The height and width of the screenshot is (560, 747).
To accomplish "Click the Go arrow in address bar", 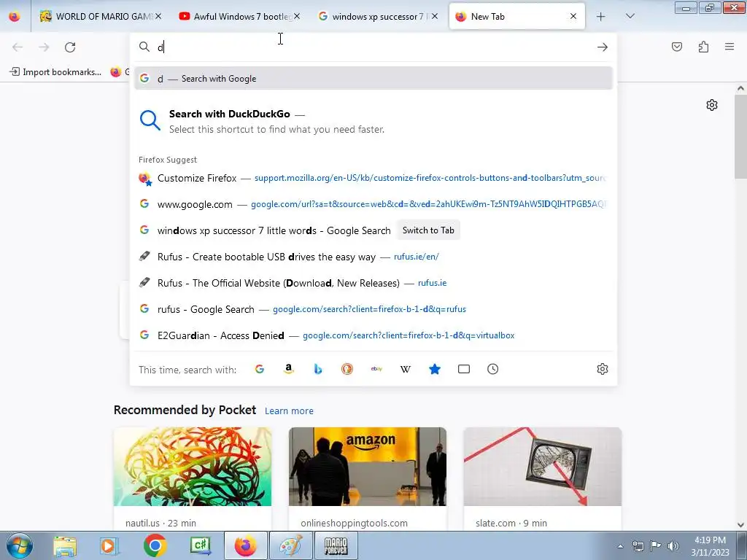I will pos(602,47).
